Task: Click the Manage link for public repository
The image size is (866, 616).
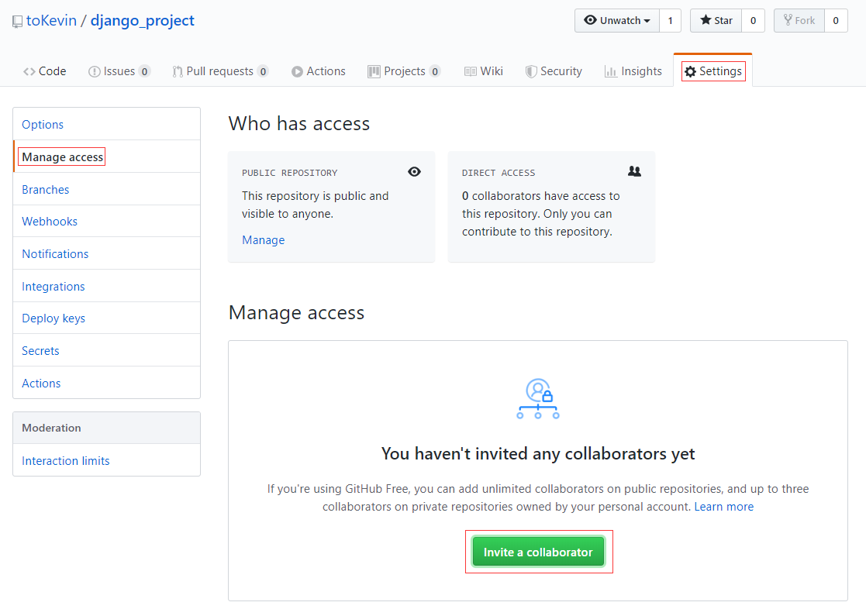Action: (x=264, y=240)
